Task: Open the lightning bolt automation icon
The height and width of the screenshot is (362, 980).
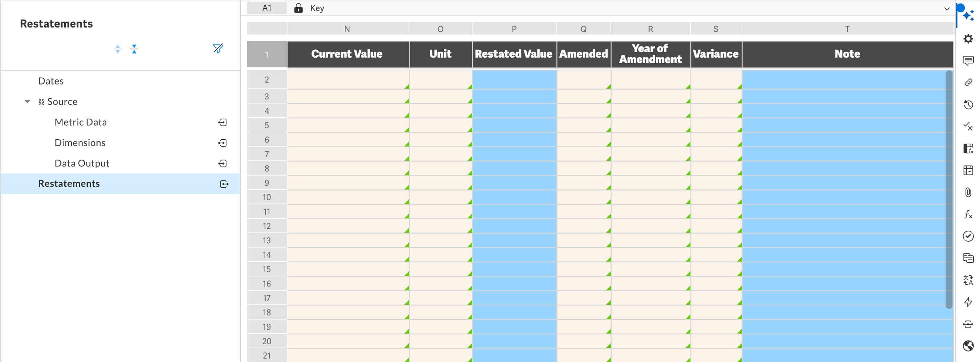Action: tap(968, 302)
